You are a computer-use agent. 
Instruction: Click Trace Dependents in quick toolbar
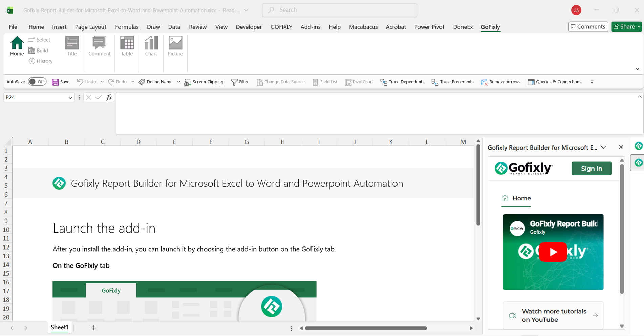click(x=402, y=82)
